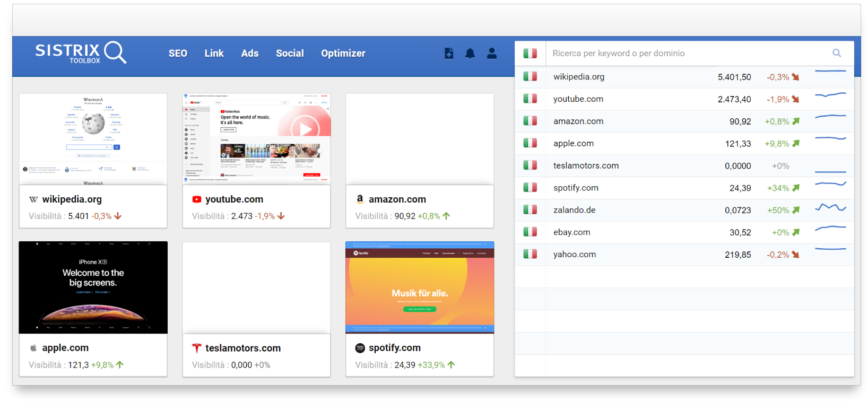
Task: Click the search magnifier icon
Action: coord(837,53)
